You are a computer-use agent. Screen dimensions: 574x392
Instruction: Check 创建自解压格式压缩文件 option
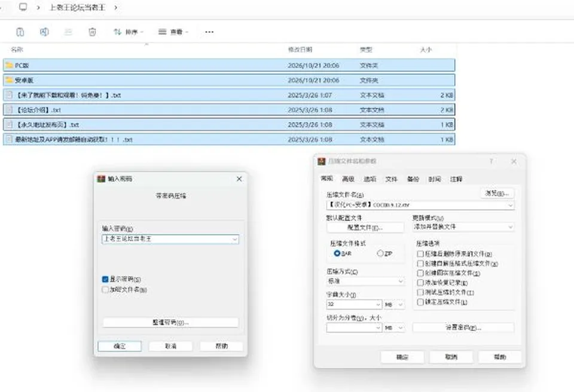(420, 264)
